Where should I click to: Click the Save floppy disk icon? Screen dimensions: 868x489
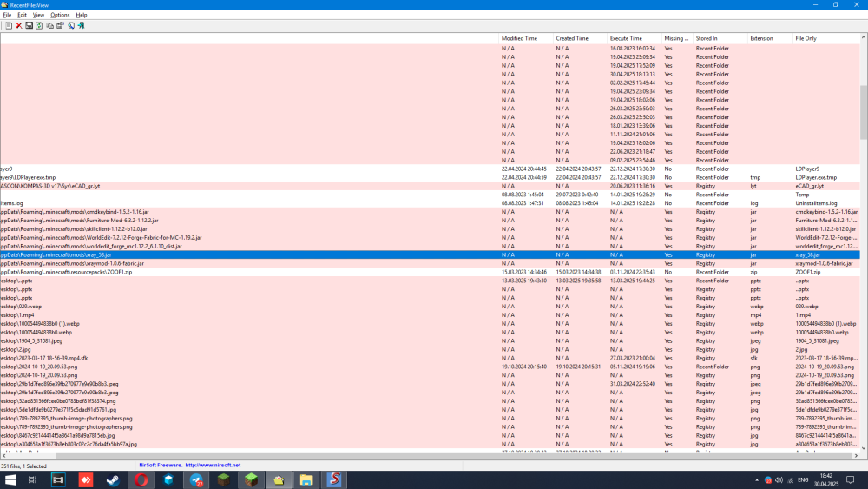pos(29,25)
